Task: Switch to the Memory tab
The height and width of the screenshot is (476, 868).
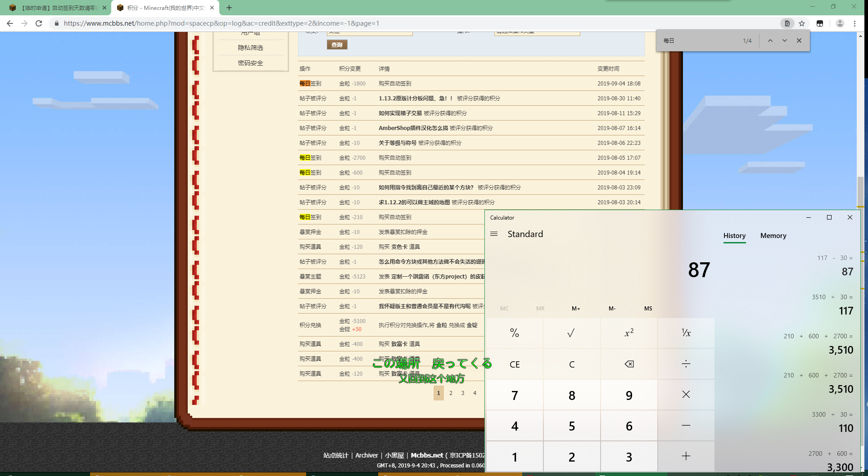Action: coord(773,236)
